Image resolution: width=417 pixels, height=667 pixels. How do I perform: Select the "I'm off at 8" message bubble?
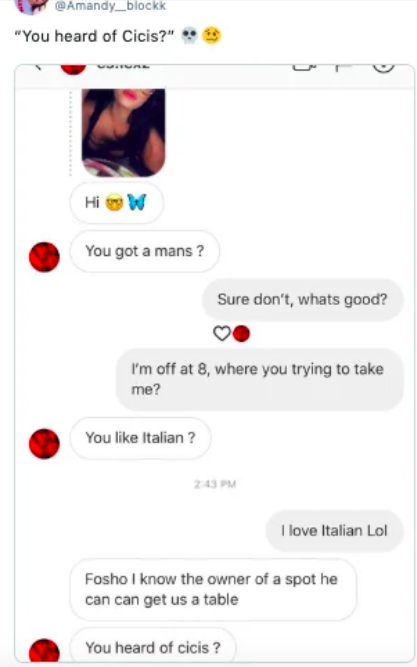coord(260,379)
